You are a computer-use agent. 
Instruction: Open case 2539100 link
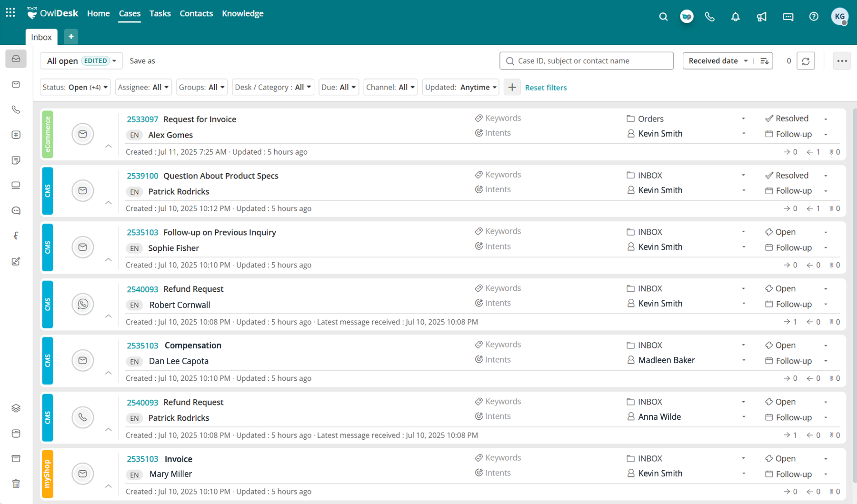point(142,176)
